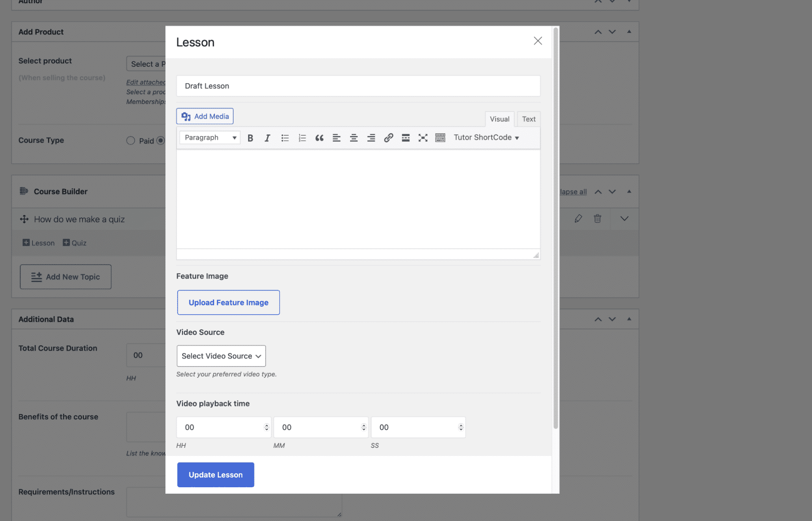Open the Select Video Source dropdown
Viewport: 812px width, 521px height.
coord(221,356)
